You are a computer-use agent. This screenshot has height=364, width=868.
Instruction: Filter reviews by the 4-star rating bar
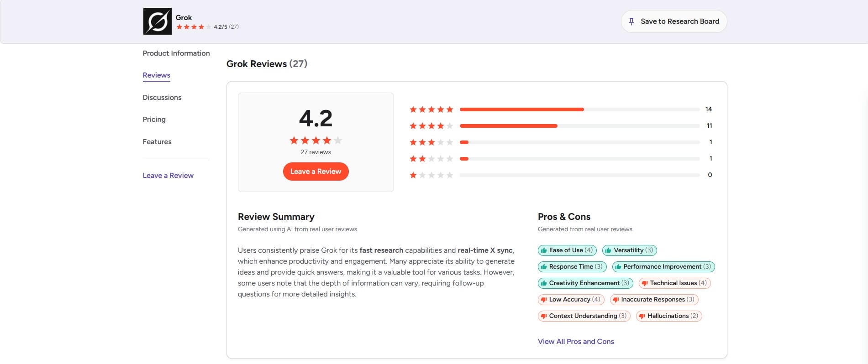(580, 126)
